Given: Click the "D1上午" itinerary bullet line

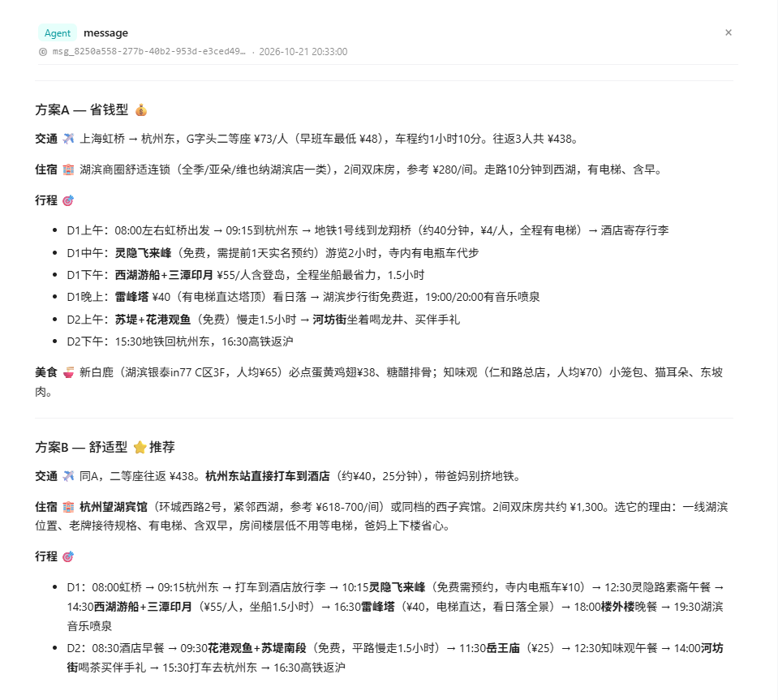Looking at the screenshot, I should click(368, 230).
